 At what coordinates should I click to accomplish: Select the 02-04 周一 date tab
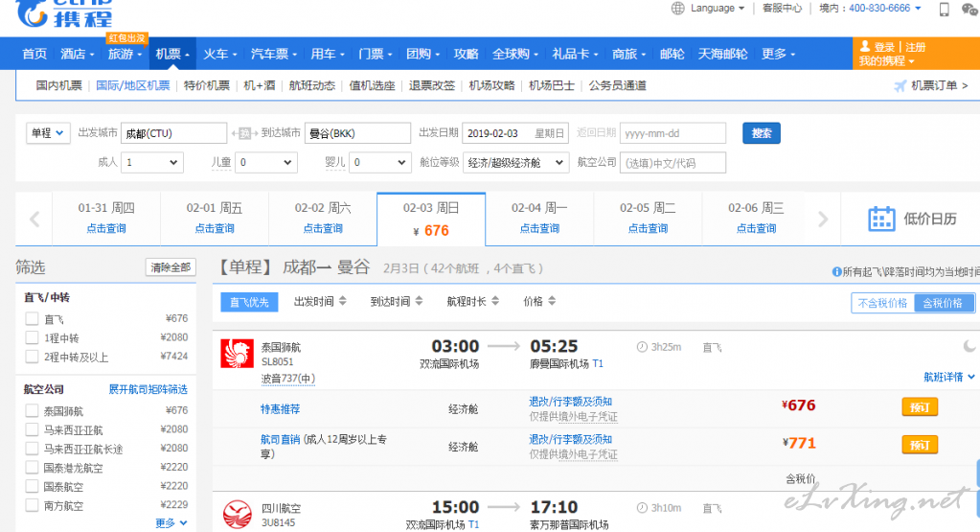pos(539,219)
